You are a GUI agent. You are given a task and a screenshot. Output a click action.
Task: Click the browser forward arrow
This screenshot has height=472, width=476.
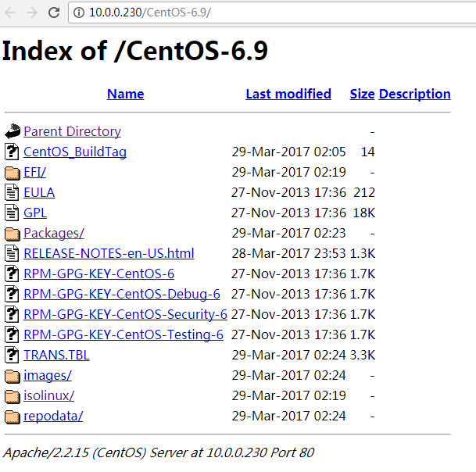(x=32, y=13)
